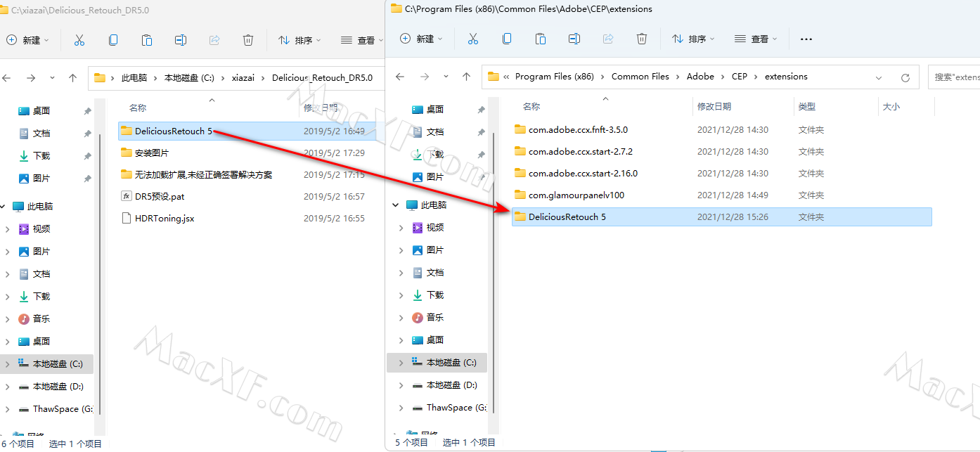Click the Delete trash icon in right window

[642, 39]
